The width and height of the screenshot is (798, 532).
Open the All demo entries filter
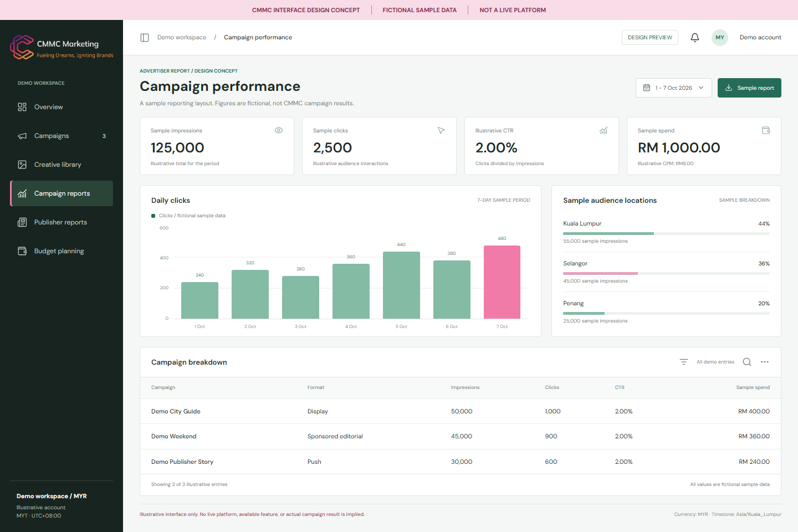(x=715, y=362)
